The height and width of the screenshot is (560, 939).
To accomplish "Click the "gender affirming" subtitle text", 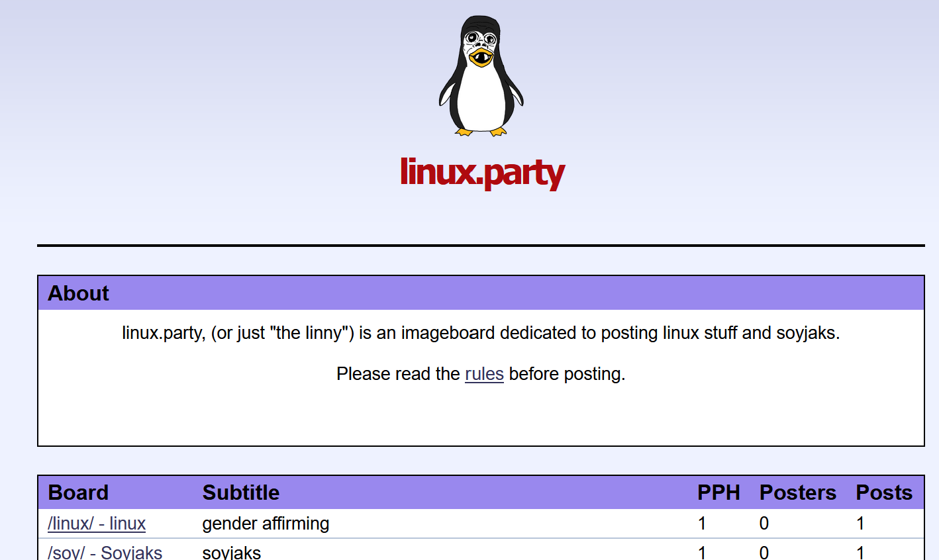I will 266,524.
